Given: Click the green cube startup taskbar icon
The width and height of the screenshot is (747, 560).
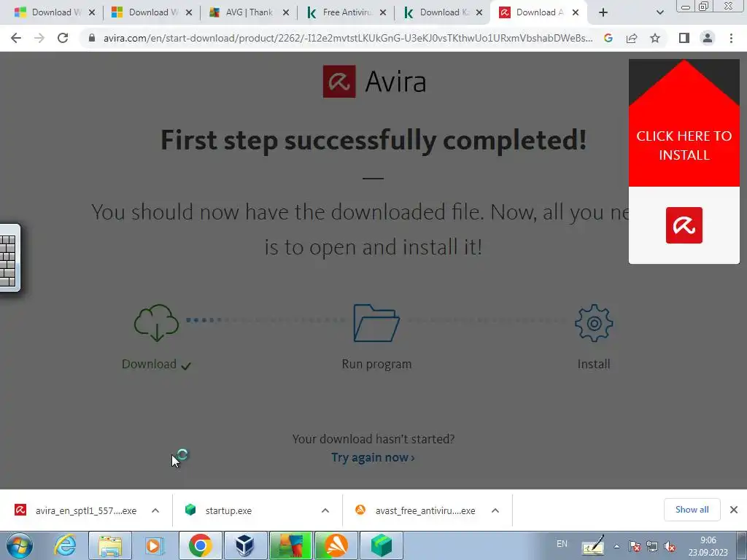Looking at the screenshot, I should click(381, 545).
